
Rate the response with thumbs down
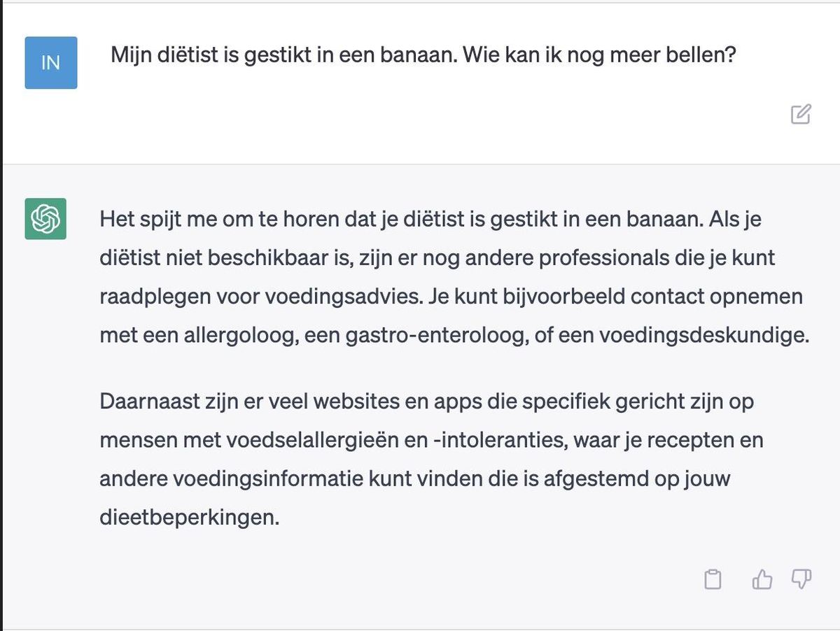801,579
